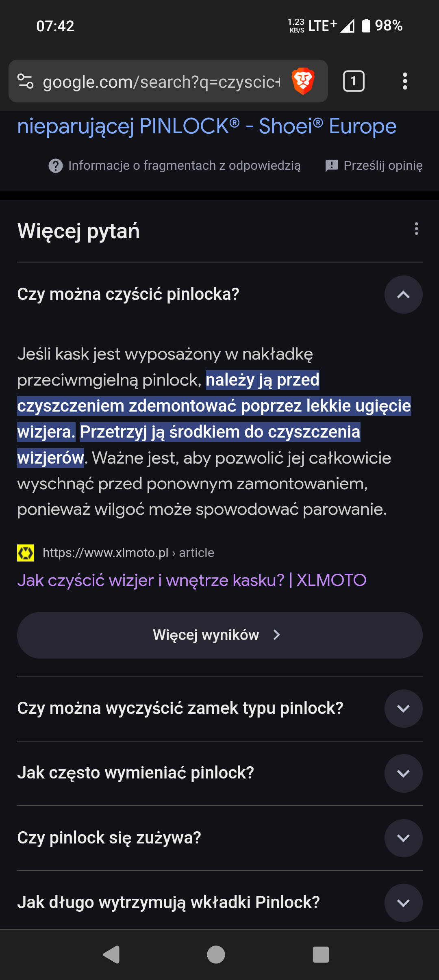Tap the question mark snippet info icon
Image resolution: width=439 pixels, height=980 pixels.
click(x=56, y=166)
